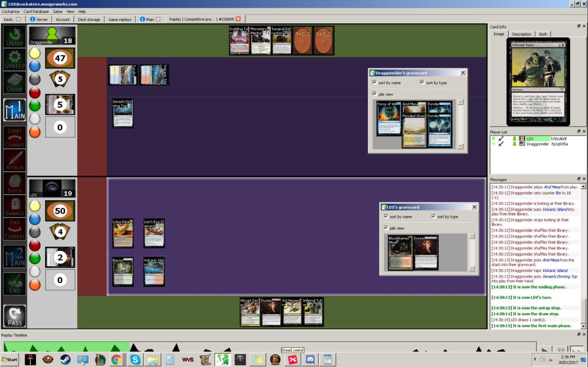Image resolution: width=588 pixels, height=367 pixels.
Task: Click Draggonrider's hand counter showing 5
Action: tap(60, 80)
